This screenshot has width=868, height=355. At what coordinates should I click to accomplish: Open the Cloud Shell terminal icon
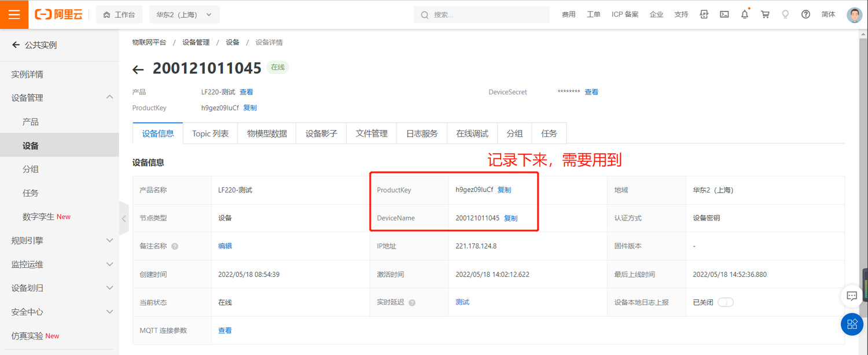pos(724,14)
